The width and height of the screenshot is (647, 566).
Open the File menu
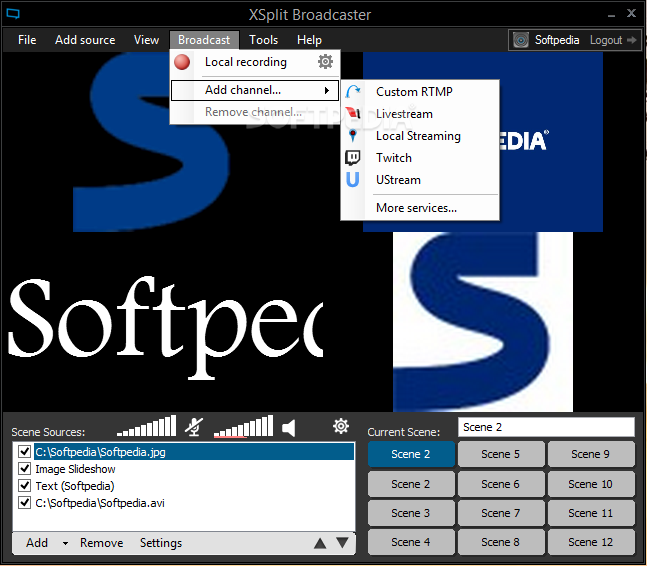point(27,40)
